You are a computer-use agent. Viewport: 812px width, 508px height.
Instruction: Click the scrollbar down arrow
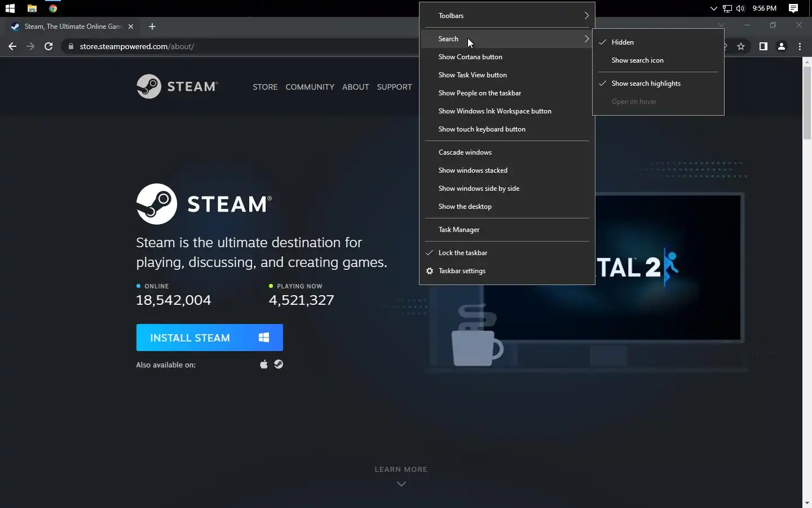(807, 503)
